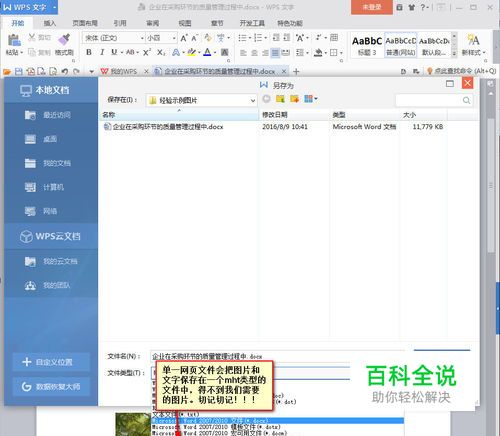Click the distributed alignment icon
The height and width of the screenshot is (436, 500).
286,53
